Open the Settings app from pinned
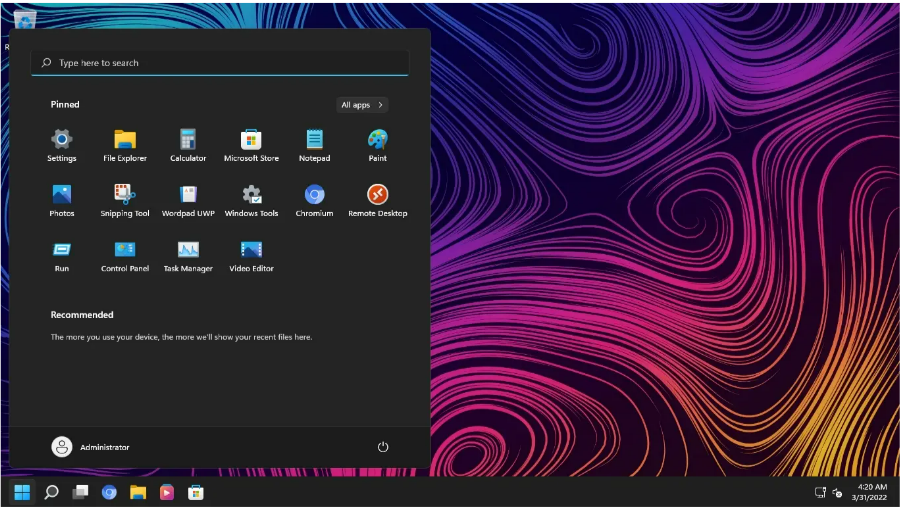Viewport: 901px width, 507px height. coord(61,145)
